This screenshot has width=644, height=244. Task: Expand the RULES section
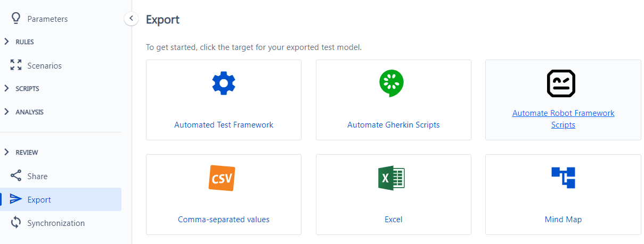point(6,41)
